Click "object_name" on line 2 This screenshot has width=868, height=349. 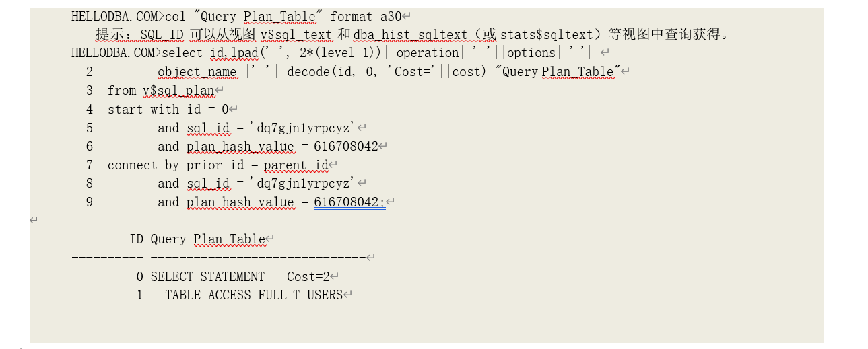pos(197,72)
